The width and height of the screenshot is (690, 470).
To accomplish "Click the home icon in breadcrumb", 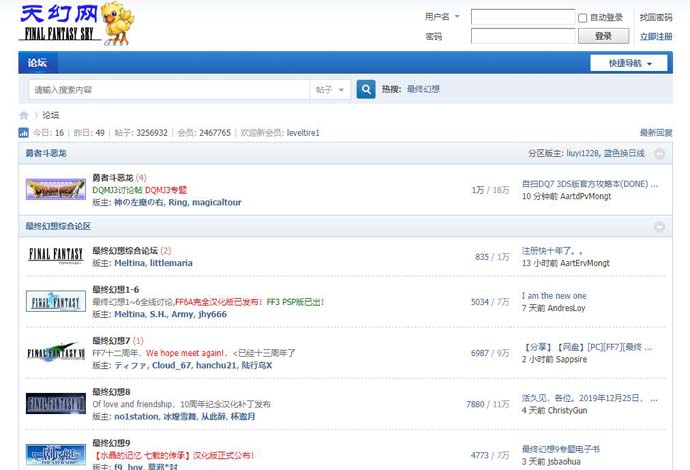I will (24, 115).
